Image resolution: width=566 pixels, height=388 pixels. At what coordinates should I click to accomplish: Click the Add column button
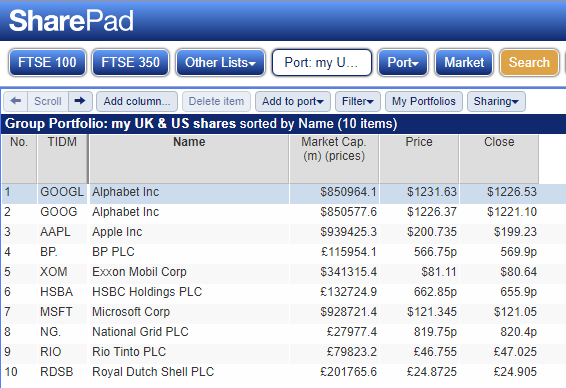137,101
